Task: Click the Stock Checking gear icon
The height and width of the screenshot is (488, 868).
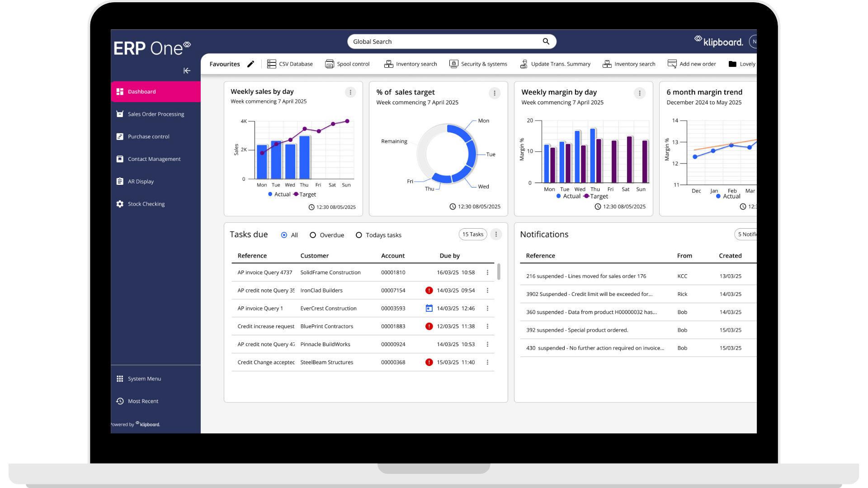Action: click(x=120, y=204)
